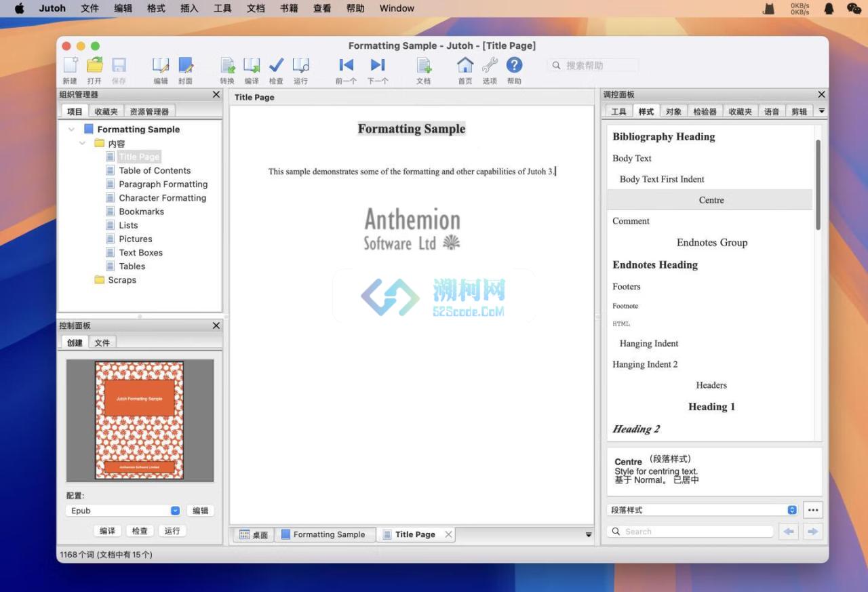Select the Bookmarks document

tap(142, 211)
